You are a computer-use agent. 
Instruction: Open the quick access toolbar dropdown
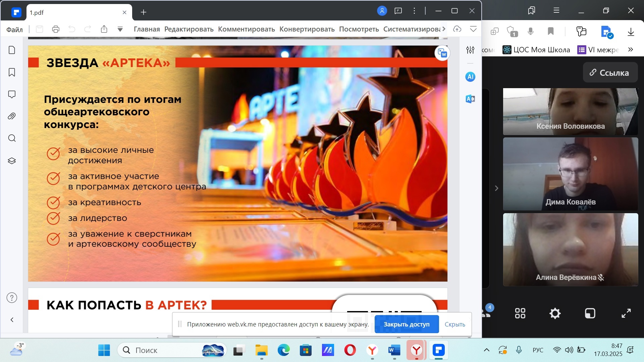point(120,29)
